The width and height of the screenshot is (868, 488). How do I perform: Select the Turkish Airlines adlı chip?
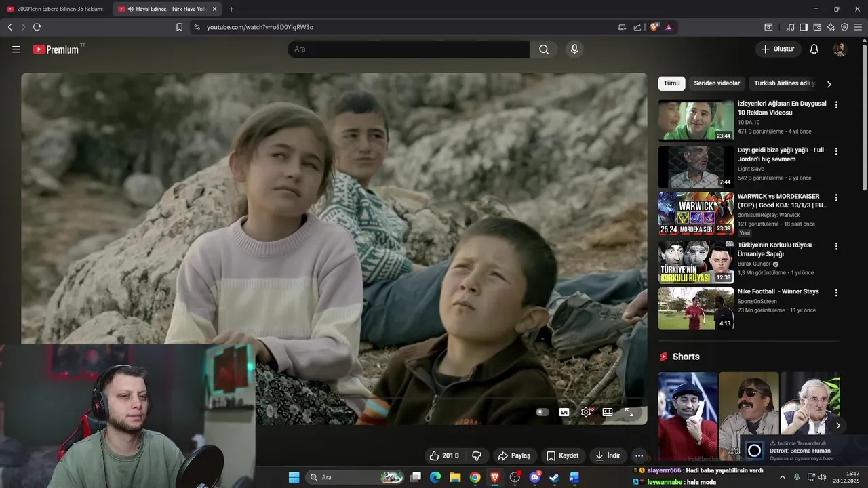tap(784, 83)
